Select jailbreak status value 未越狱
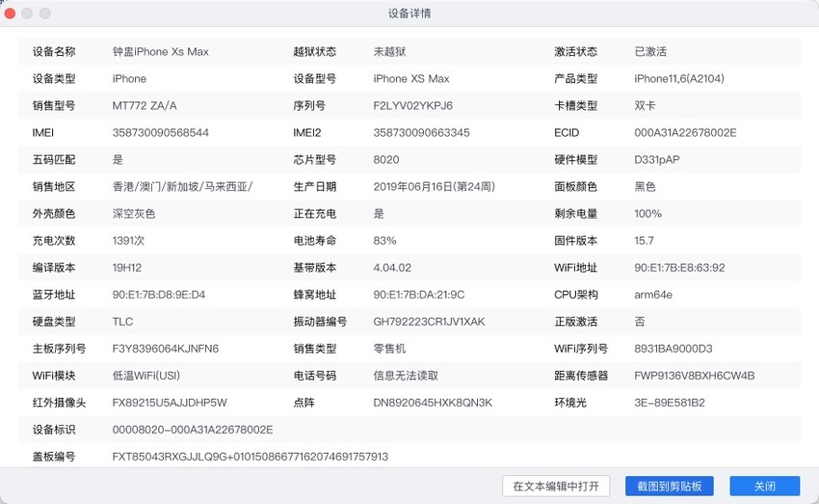The image size is (819, 504). tap(389, 52)
